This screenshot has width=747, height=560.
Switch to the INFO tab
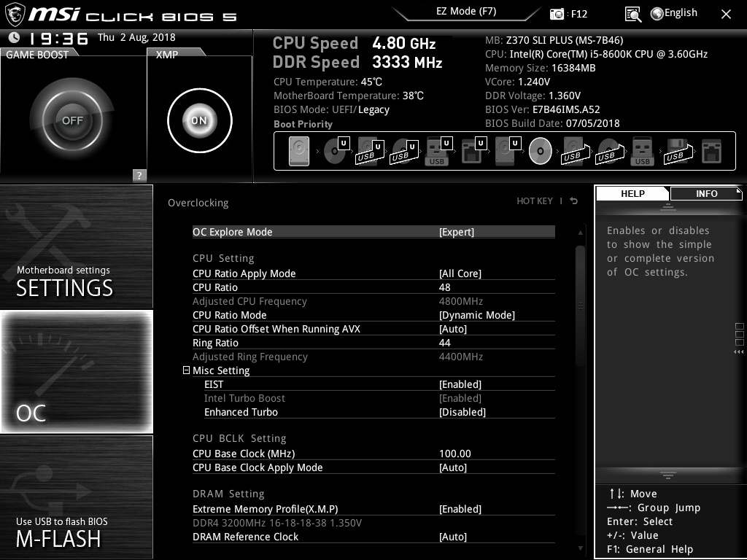[x=706, y=193]
